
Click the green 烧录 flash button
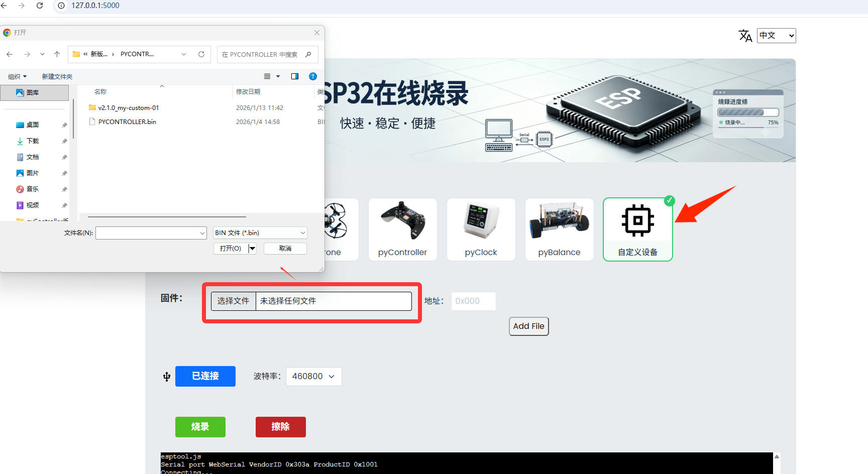pos(200,427)
